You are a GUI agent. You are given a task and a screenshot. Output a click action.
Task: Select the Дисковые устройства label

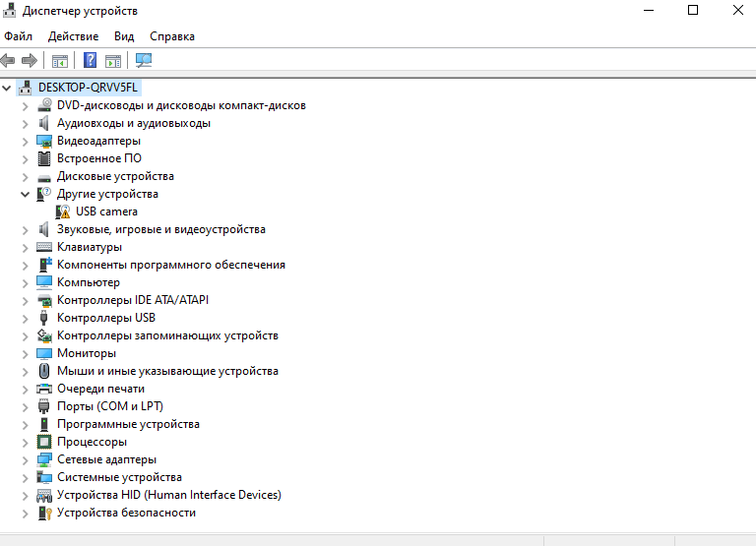click(x=116, y=176)
